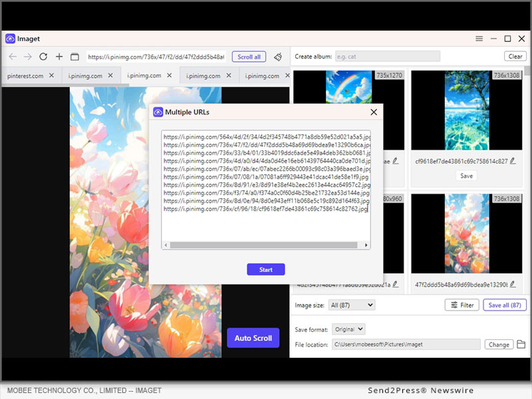Open the hamburger menu in the title bar
532x399 pixels.
(x=479, y=39)
